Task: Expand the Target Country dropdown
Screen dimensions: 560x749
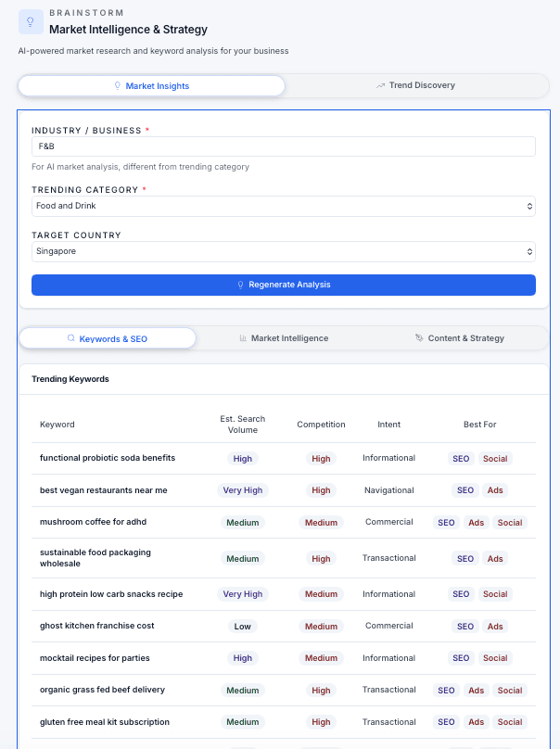Action: point(283,251)
